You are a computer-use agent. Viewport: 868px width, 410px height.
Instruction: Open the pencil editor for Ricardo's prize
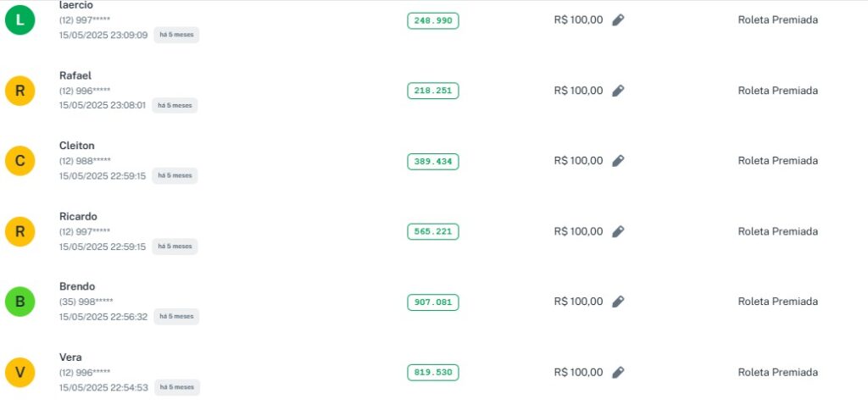click(x=618, y=231)
